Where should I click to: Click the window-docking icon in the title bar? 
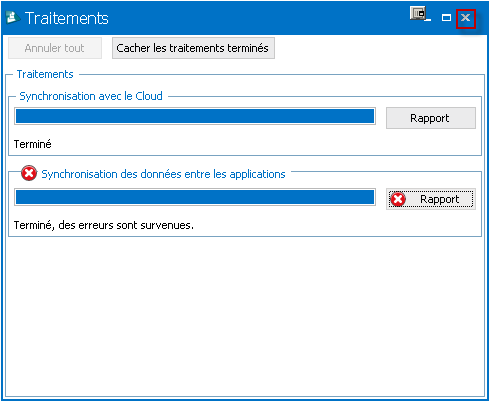(418, 14)
